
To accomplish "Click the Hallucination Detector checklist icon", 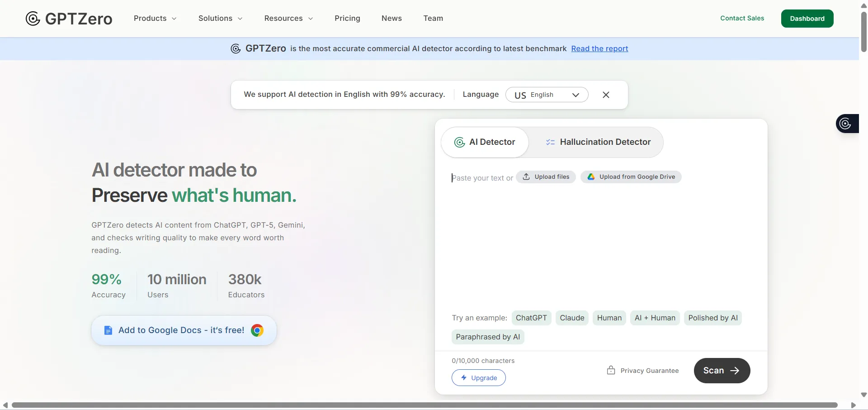I will [551, 142].
